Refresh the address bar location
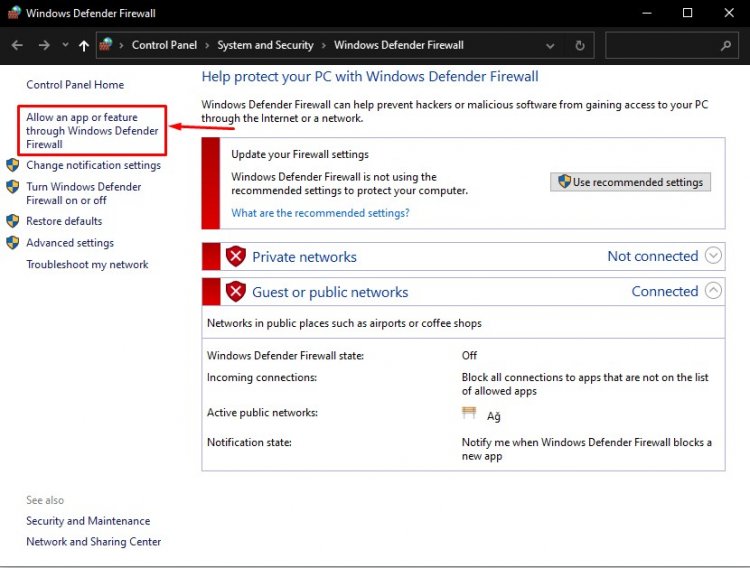The image size is (750, 568). (x=580, y=45)
